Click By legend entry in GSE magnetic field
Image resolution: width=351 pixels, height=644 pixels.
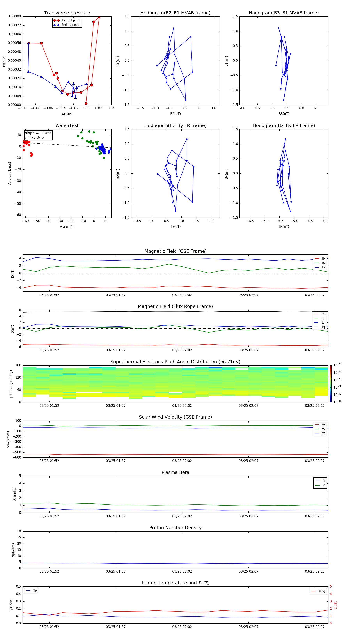click(x=320, y=263)
